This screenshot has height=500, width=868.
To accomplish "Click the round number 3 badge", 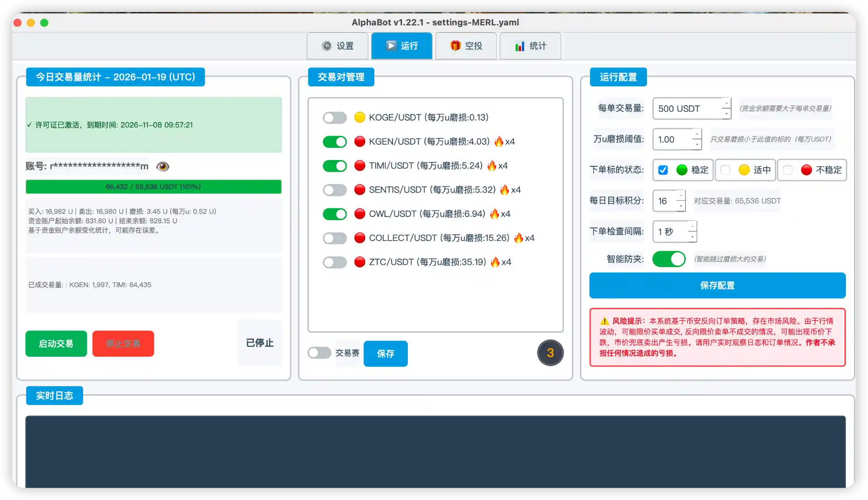I will click(x=550, y=353).
